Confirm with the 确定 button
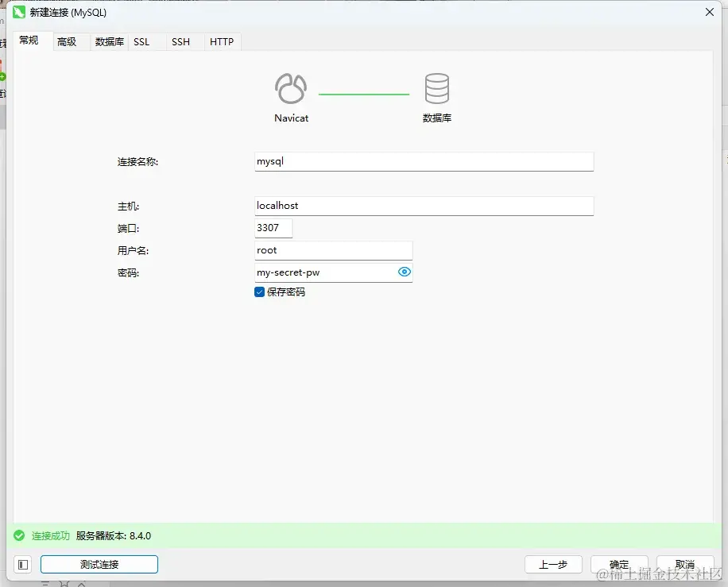This screenshot has height=587, width=728. pyautogui.click(x=619, y=564)
